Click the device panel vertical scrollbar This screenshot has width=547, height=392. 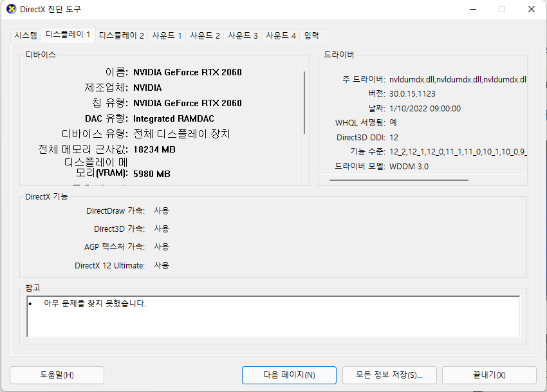point(304,102)
